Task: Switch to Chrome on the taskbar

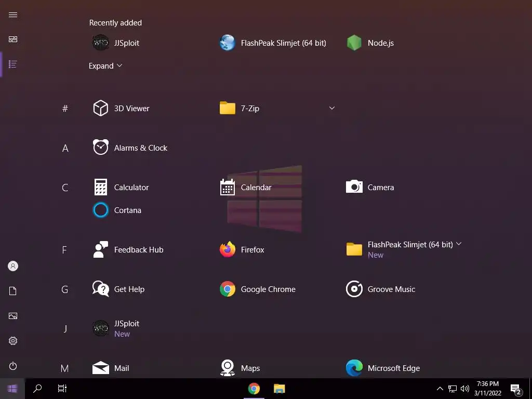Action: tap(254, 389)
